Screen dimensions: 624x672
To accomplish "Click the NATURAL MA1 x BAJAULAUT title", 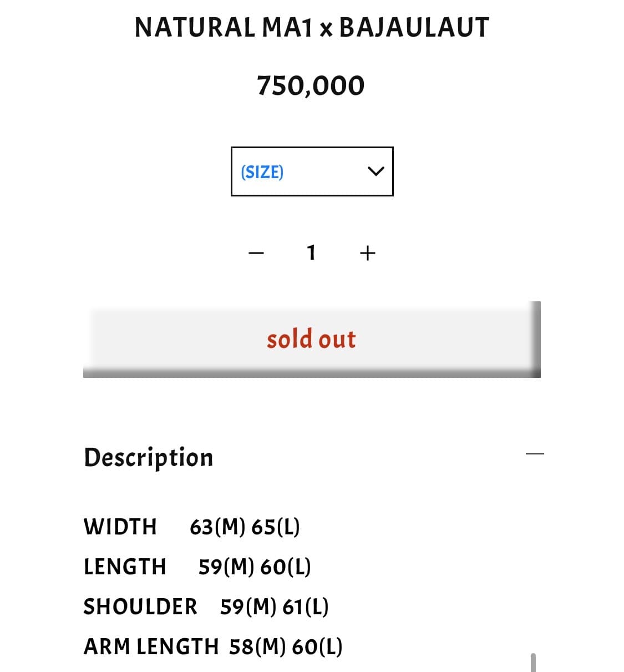I will click(312, 27).
